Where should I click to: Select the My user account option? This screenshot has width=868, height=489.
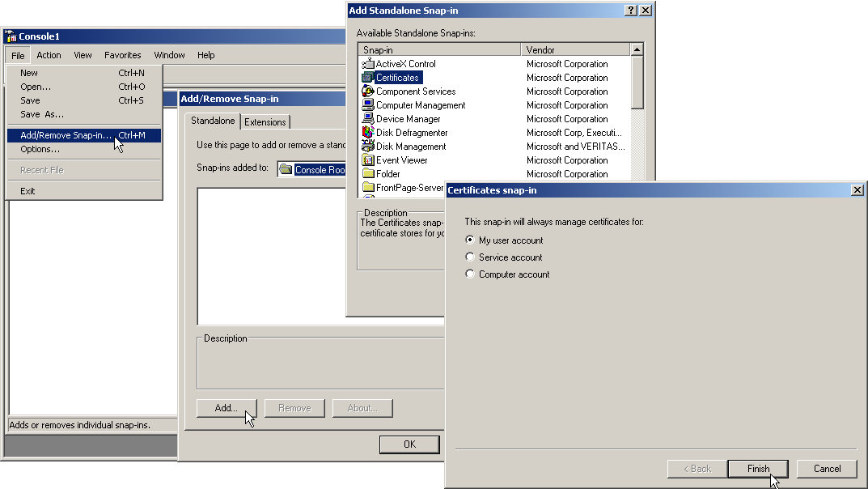tap(470, 240)
